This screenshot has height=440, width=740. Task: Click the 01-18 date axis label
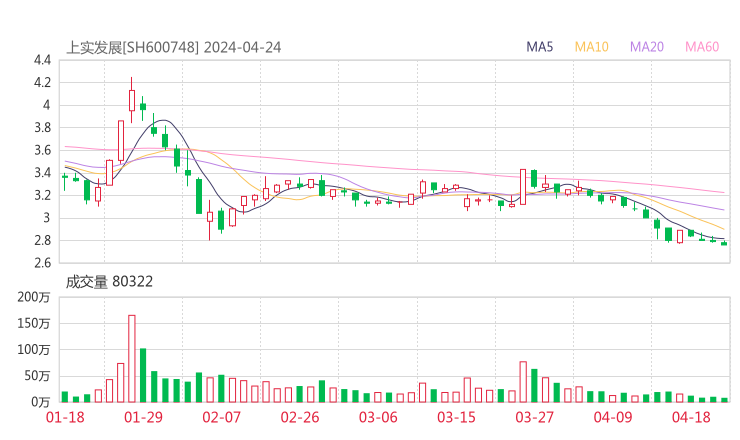point(65,417)
